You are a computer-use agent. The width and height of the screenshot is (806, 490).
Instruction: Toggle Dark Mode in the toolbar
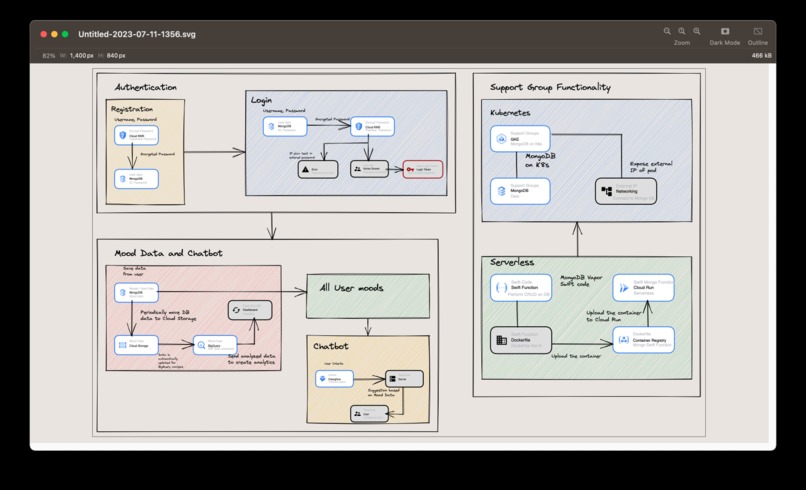(725, 36)
